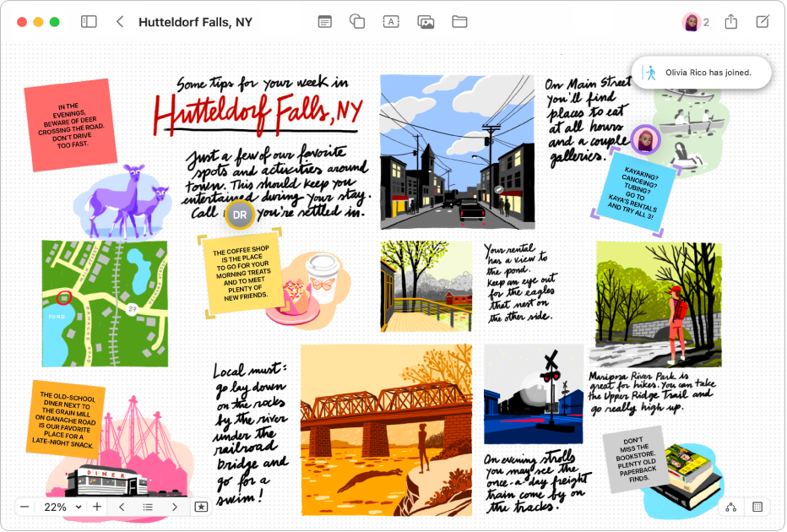Zoom out with minus button
The width and height of the screenshot is (787, 532).
[24, 507]
